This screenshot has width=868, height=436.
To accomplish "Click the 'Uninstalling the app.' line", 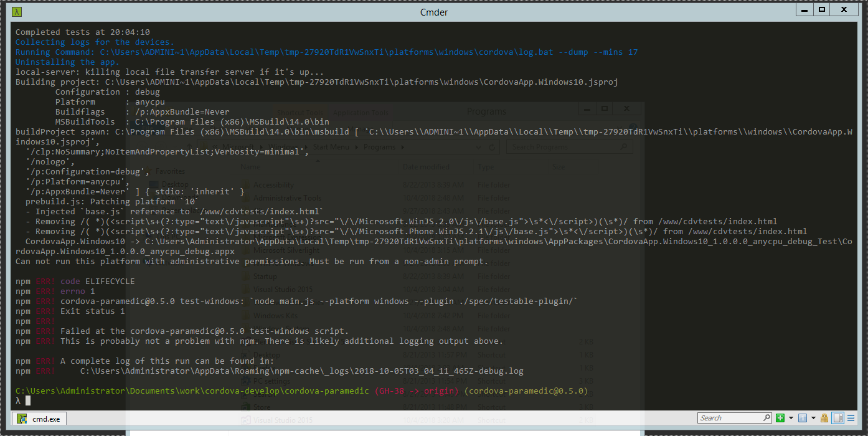I will coord(68,62).
